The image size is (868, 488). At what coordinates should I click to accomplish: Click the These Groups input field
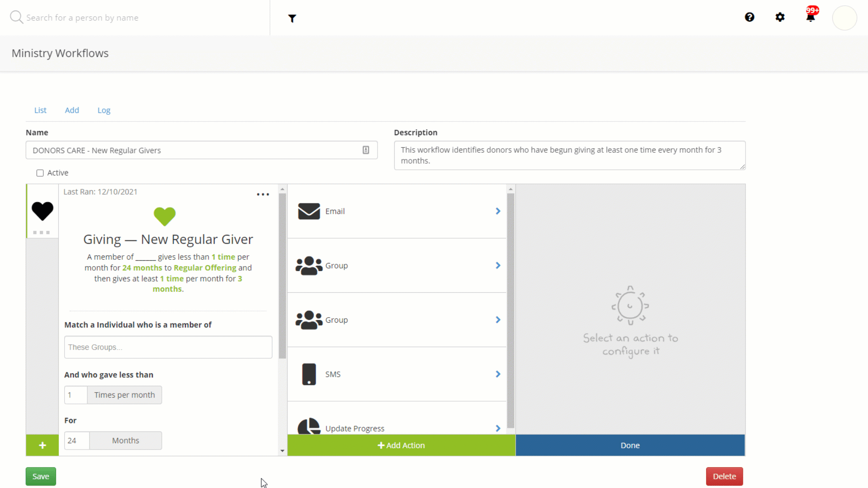(x=168, y=347)
